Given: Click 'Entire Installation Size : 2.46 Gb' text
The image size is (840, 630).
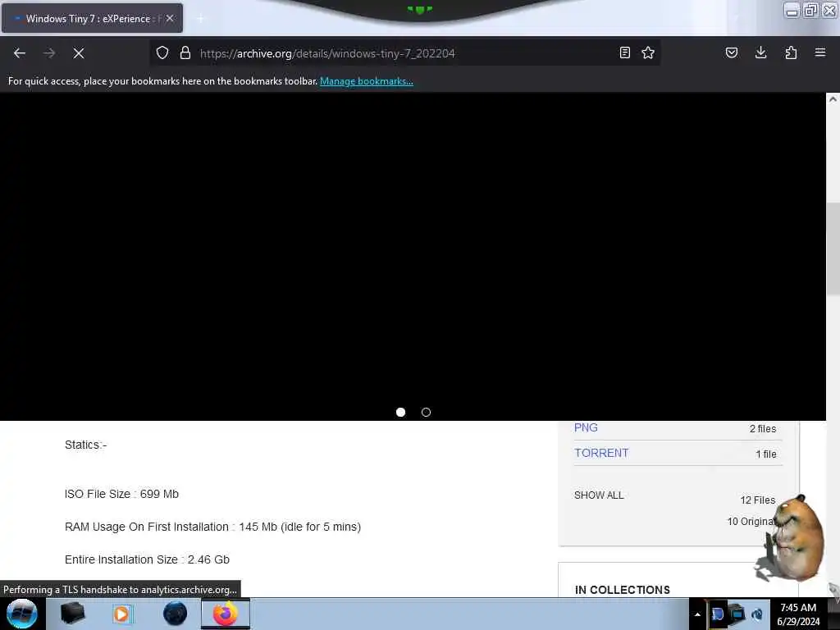Looking at the screenshot, I should pos(147,559).
